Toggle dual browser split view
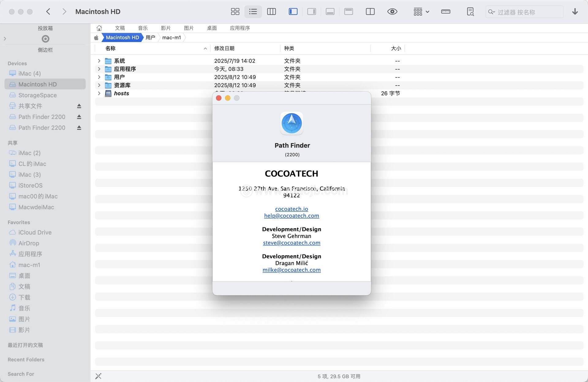This screenshot has height=382, width=588. (370, 12)
